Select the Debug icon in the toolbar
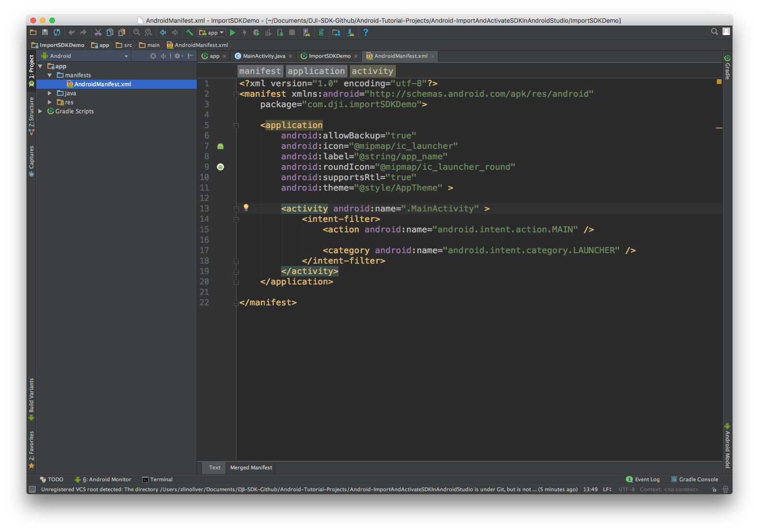 (256, 33)
